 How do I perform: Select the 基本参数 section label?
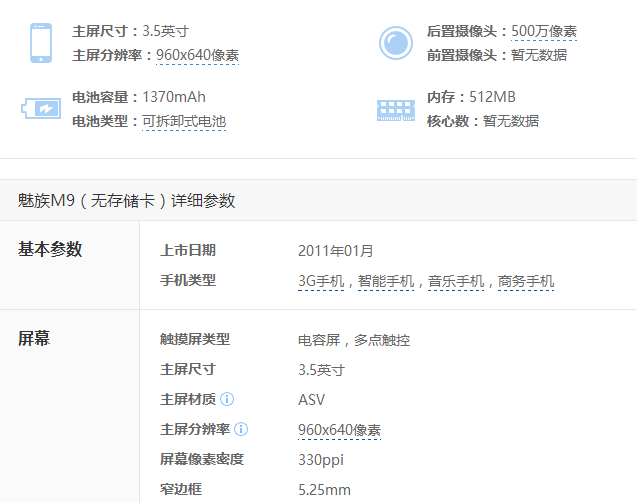tap(50, 249)
